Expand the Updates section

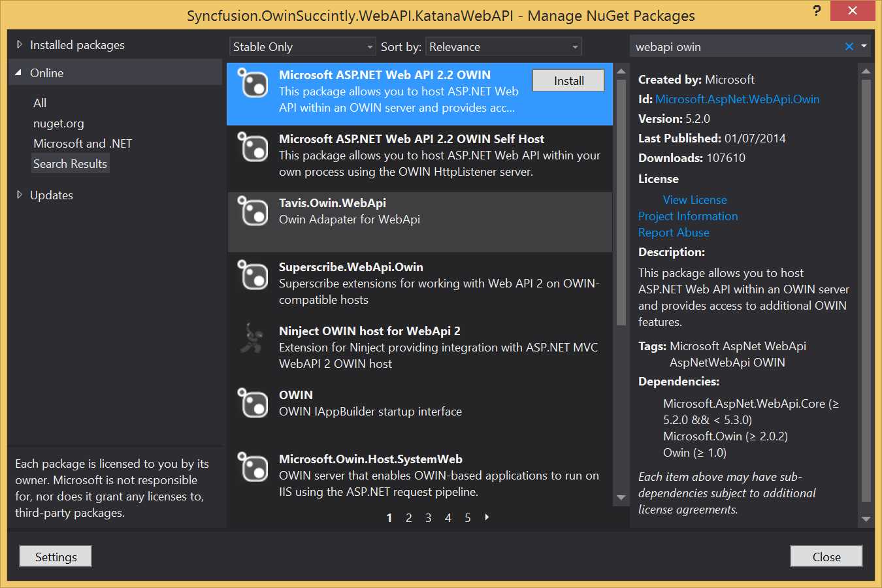pos(20,195)
